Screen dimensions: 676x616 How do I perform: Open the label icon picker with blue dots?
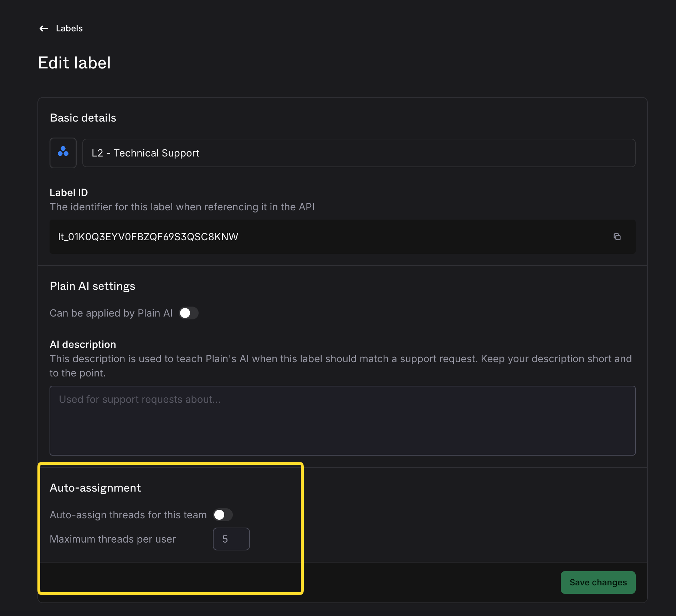coord(63,153)
